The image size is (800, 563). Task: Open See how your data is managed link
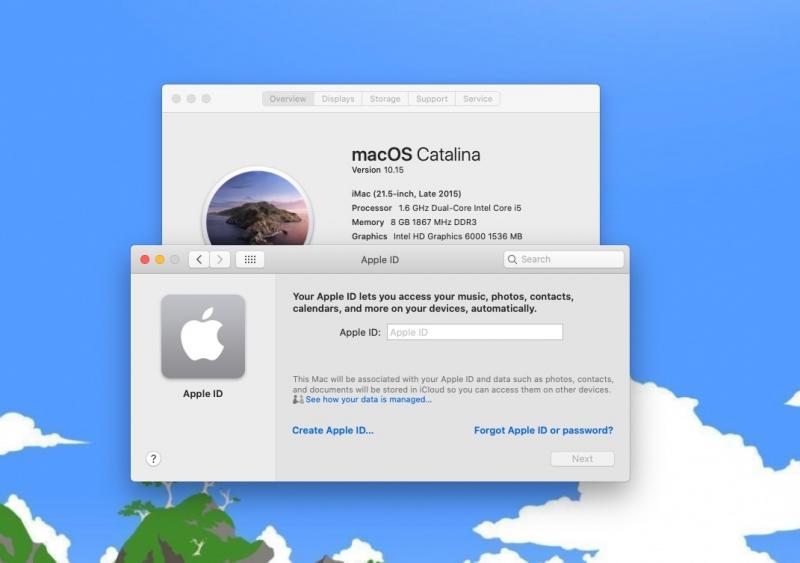[368, 399]
